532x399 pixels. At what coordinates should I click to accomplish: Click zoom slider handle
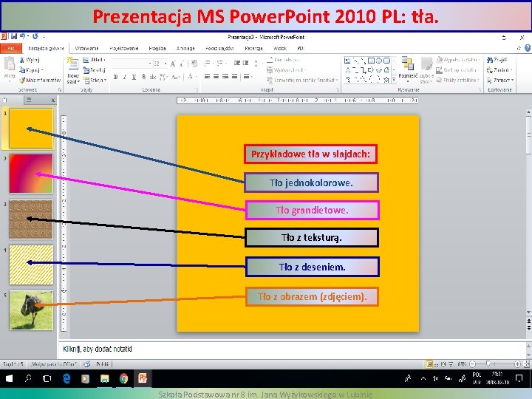488,364
